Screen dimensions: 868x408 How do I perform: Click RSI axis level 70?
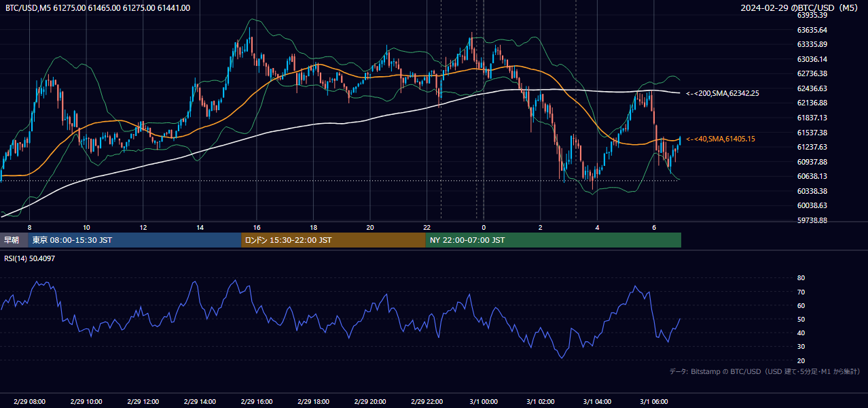pyautogui.click(x=801, y=292)
